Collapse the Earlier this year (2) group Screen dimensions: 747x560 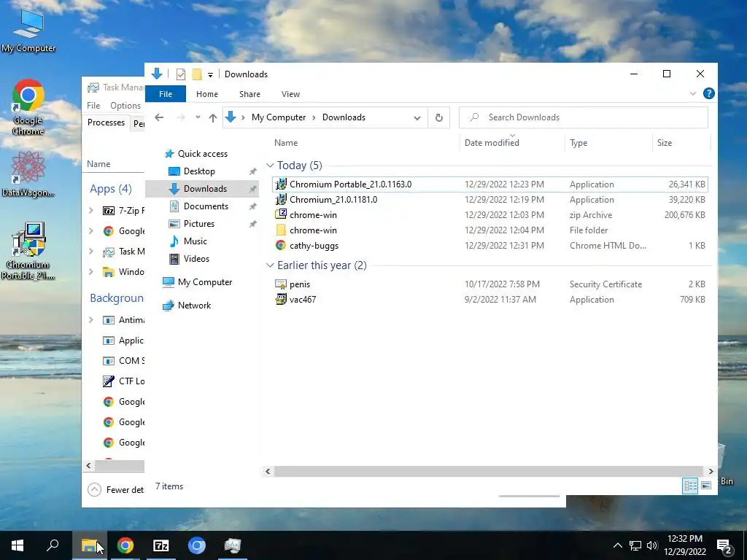coord(270,265)
